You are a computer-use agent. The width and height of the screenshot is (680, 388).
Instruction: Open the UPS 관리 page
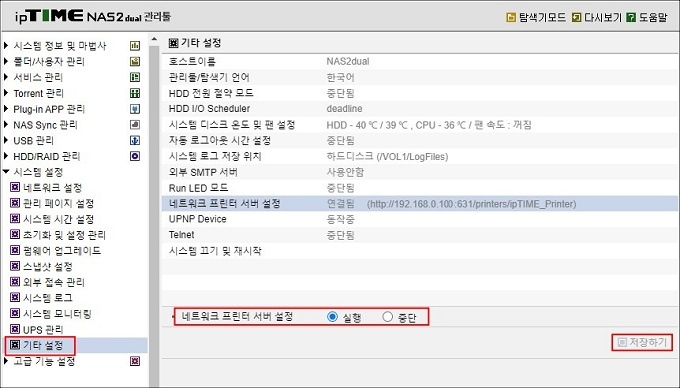(x=43, y=329)
